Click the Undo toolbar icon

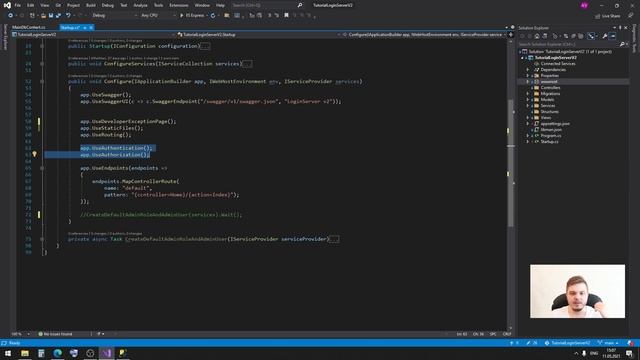[x=68, y=16]
